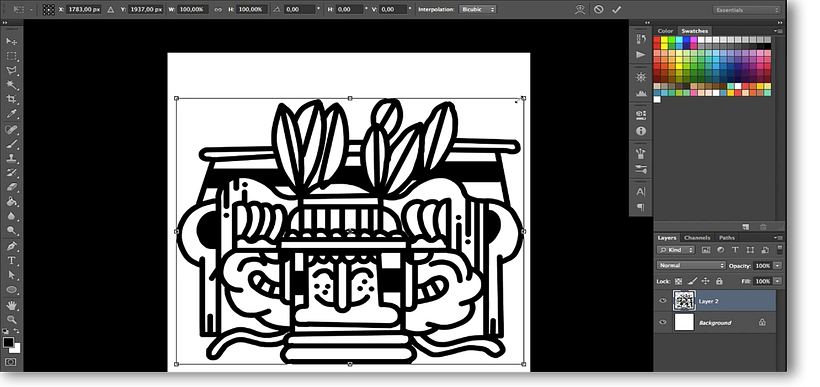Select the Healing Brush tool
Screen dimensions: 820x387
(12, 129)
